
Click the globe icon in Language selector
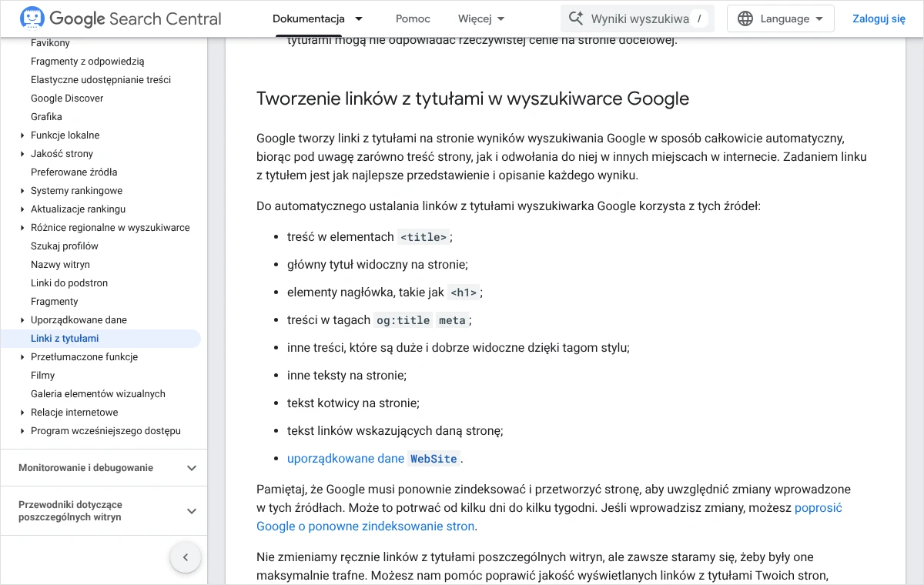click(745, 18)
